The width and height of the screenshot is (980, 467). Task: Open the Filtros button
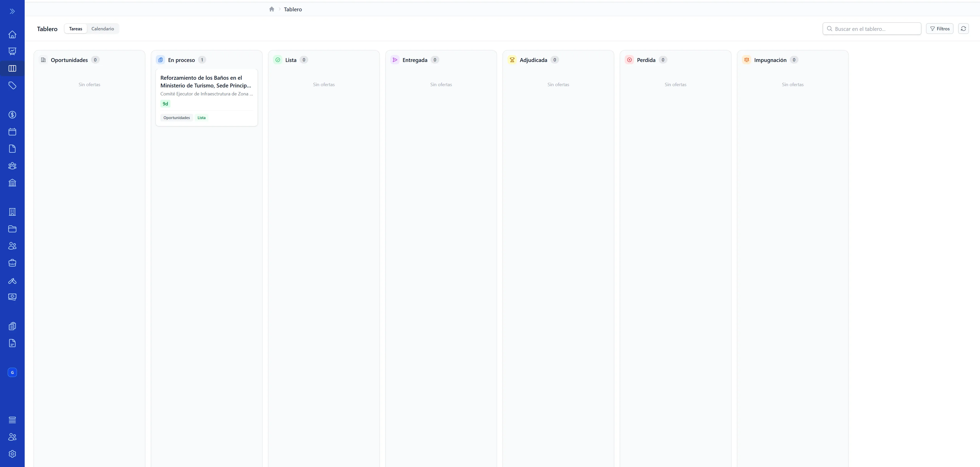(939, 29)
